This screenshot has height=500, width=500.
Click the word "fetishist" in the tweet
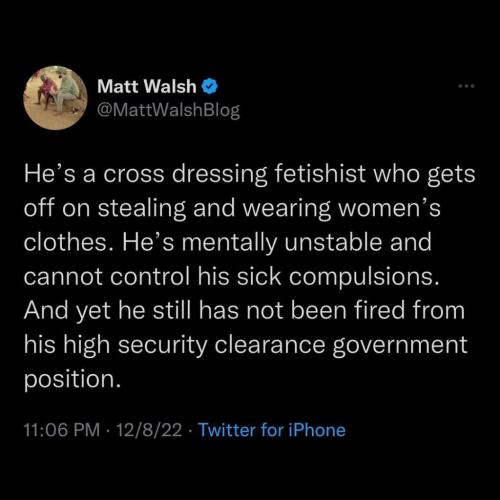pyautogui.click(x=320, y=174)
